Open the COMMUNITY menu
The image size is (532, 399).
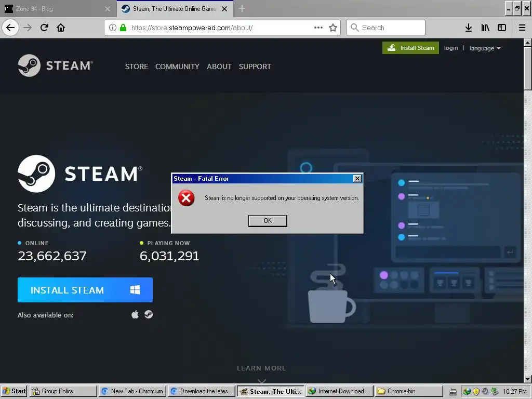pyautogui.click(x=177, y=66)
